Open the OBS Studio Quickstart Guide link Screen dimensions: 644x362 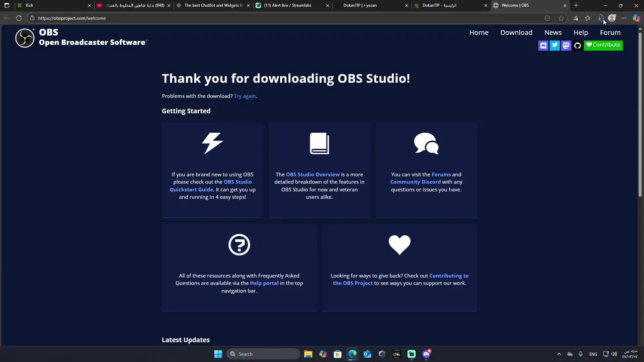[210, 186]
